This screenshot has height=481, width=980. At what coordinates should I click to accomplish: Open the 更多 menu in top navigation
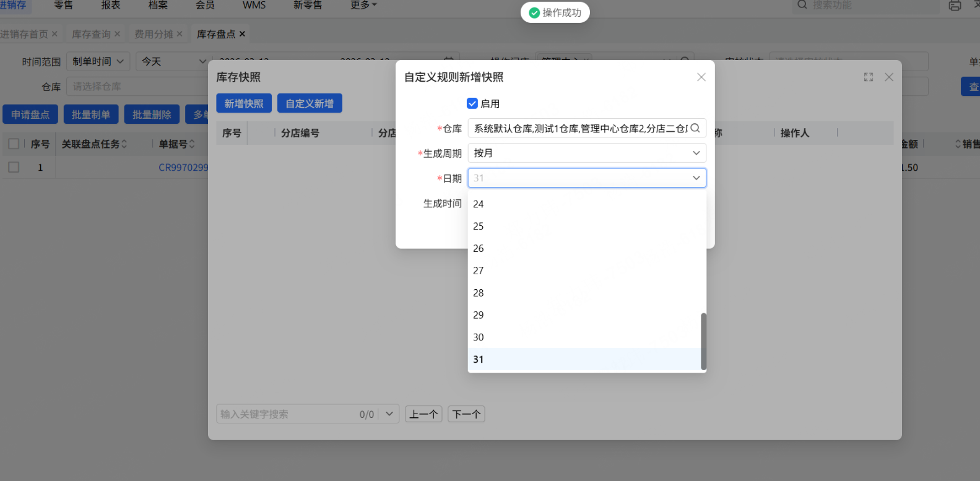[x=363, y=5]
